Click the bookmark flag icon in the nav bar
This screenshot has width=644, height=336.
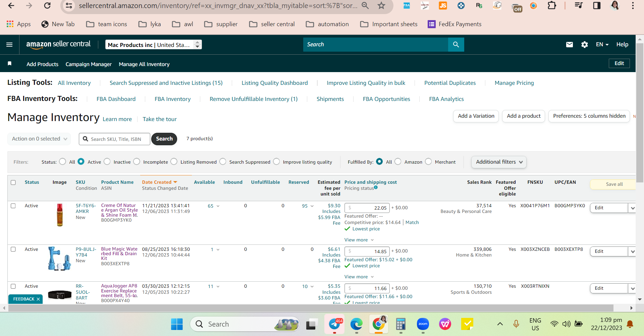coord(10,64)
